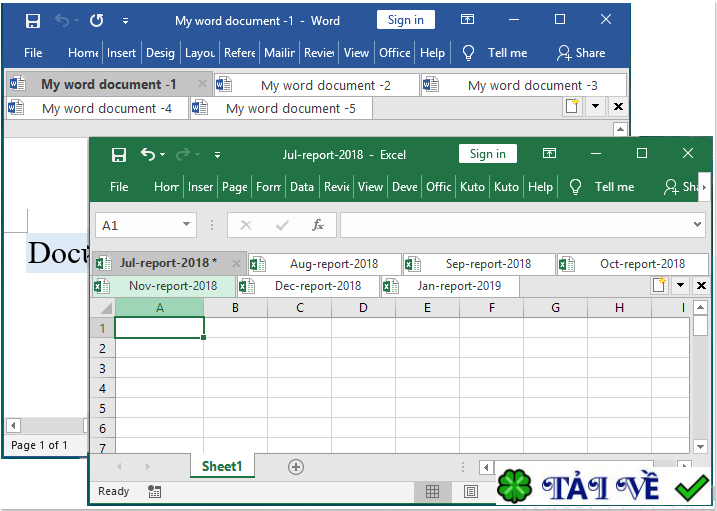Open Mailings tab in Word ribbon

279,53
